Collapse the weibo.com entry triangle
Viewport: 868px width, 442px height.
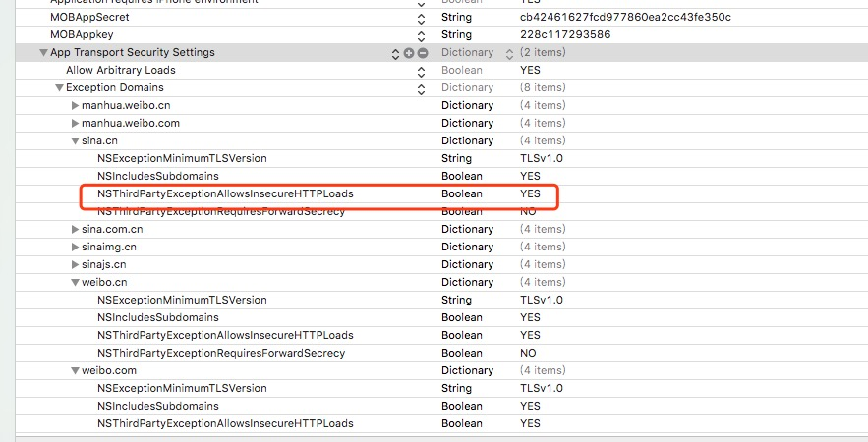click(75, 371)
